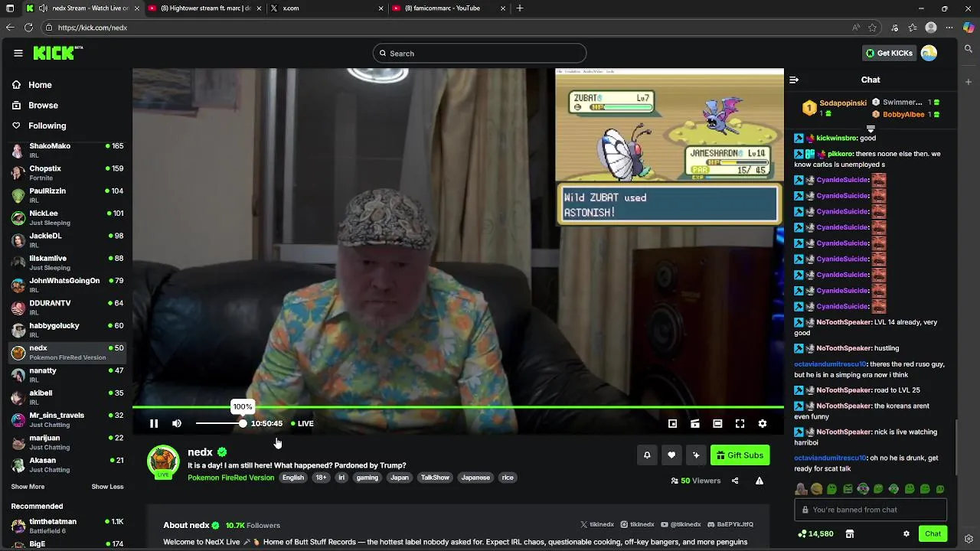
Task: Open the user profile avatar menu
Action: 929,53
